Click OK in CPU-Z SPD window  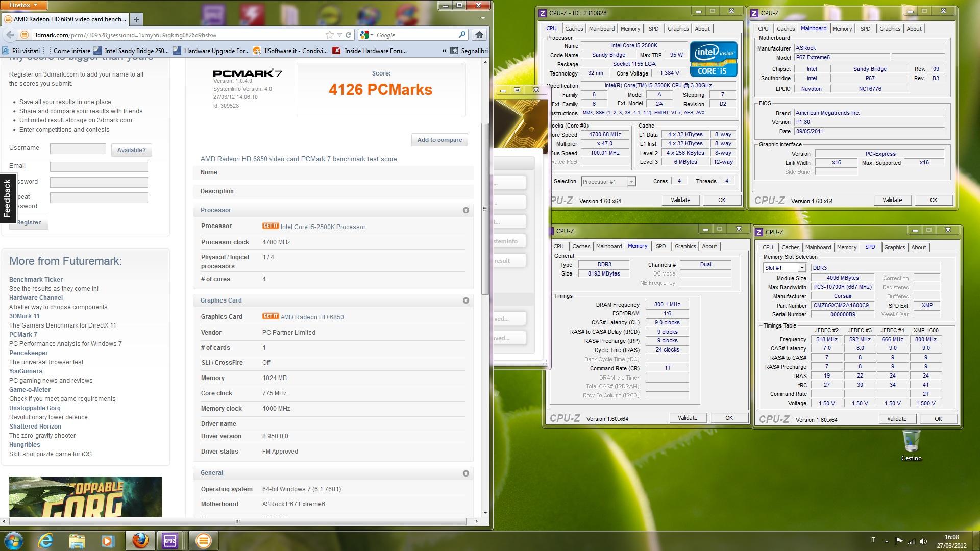click(x=938, y=419)
